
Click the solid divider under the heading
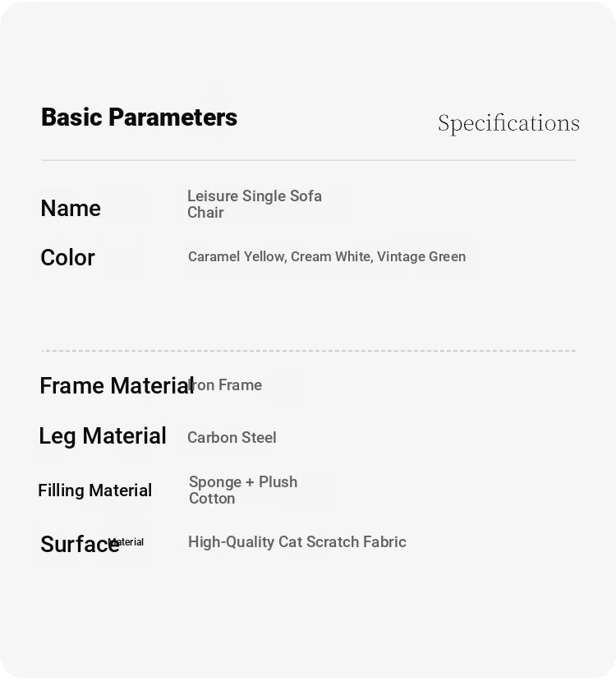pyautogui.click(x=309, y=160)
